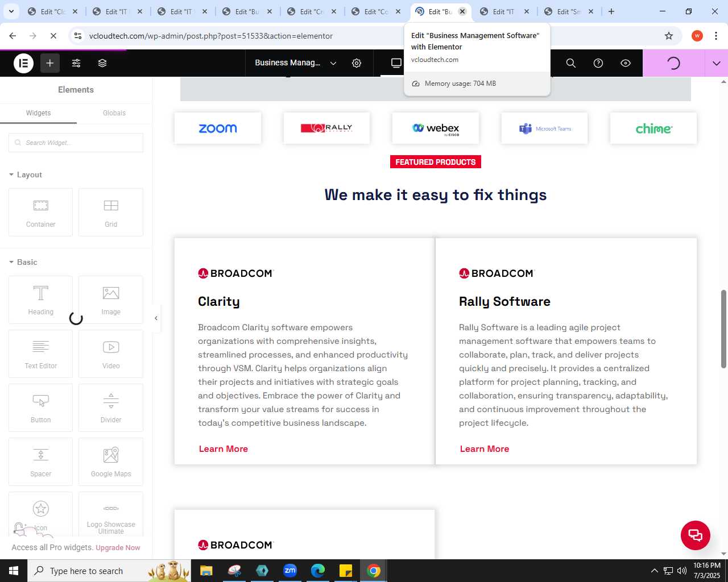728x582 pixels.
Task: Click Learn More under Clarity
Action: click(224, 449)
